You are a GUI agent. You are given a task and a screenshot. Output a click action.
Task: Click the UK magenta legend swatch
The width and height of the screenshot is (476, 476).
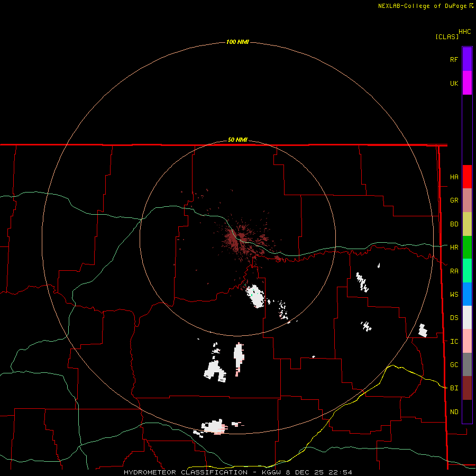click(467, 83)
